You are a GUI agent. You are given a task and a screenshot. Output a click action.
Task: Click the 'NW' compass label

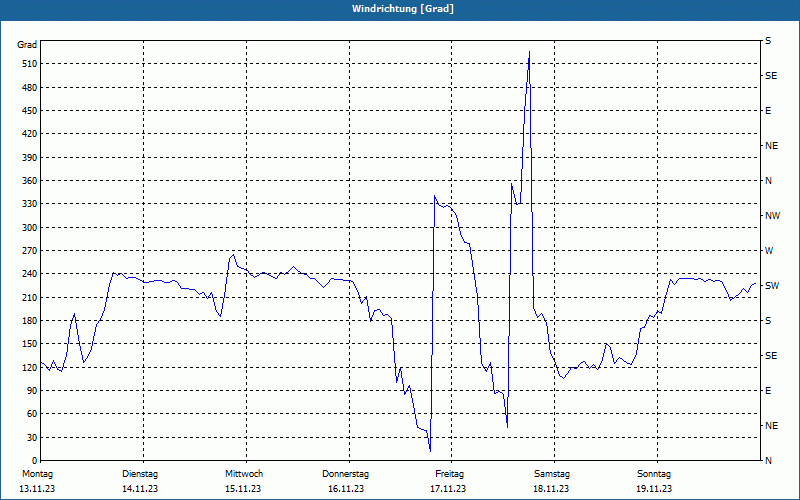(772, 216)
